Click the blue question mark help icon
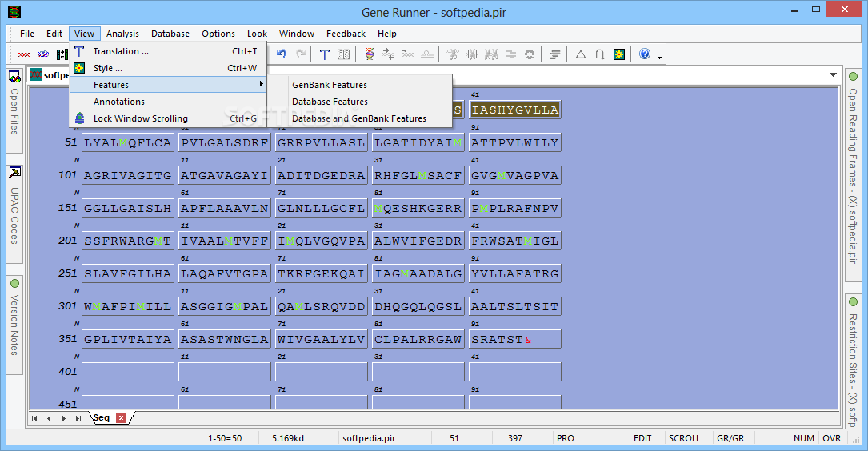The width and height of the screenshot is (868, 451). click(644, 54)
